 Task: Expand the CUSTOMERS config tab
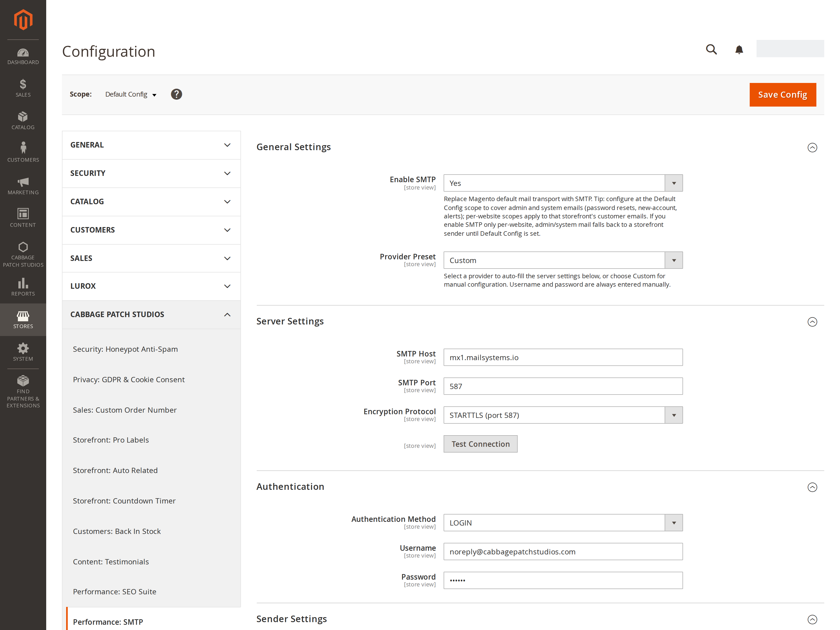coord(151,230)
